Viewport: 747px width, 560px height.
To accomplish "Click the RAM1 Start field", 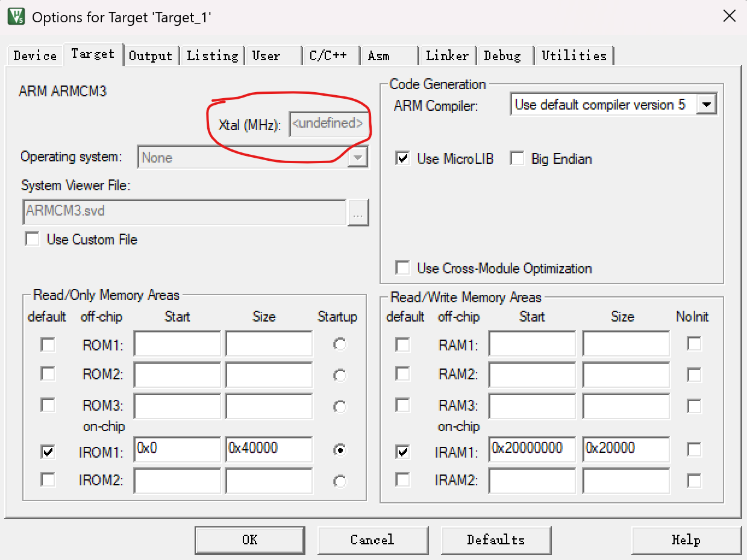I will [532, 344].
